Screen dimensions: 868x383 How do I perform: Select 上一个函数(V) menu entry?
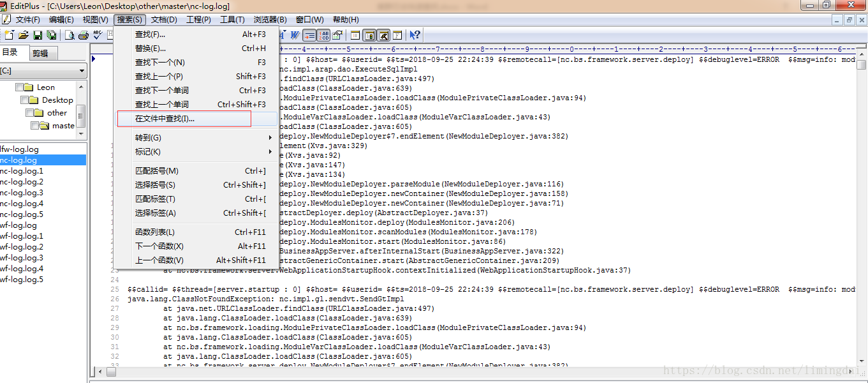[x=196, y=260]
